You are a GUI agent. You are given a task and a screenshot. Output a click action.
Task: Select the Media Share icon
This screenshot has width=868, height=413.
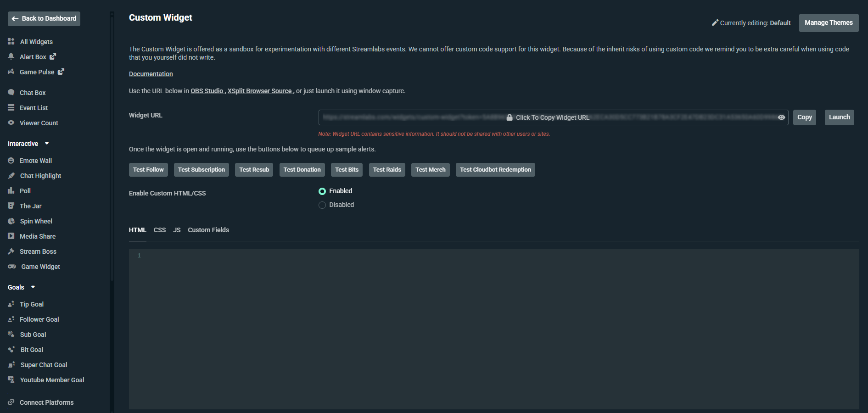[x=11, y=236]
